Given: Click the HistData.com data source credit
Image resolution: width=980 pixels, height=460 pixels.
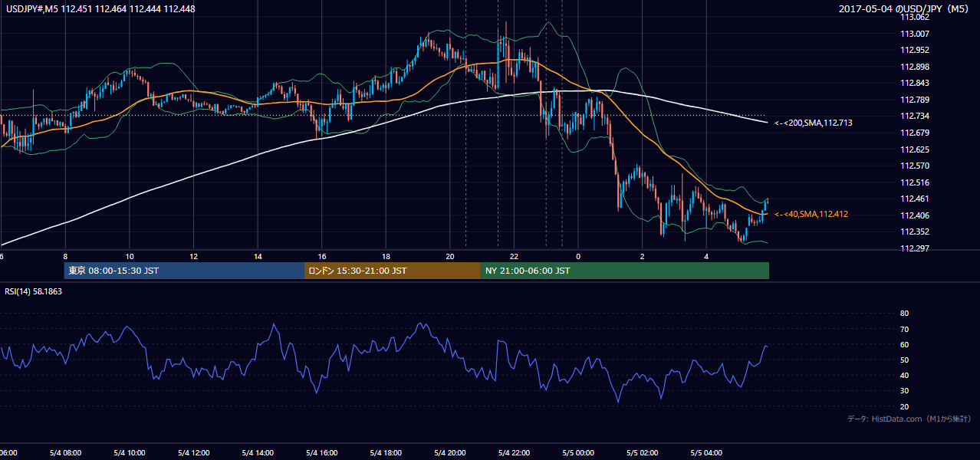Looking at the screenshot, I should [x=909, y=419].
